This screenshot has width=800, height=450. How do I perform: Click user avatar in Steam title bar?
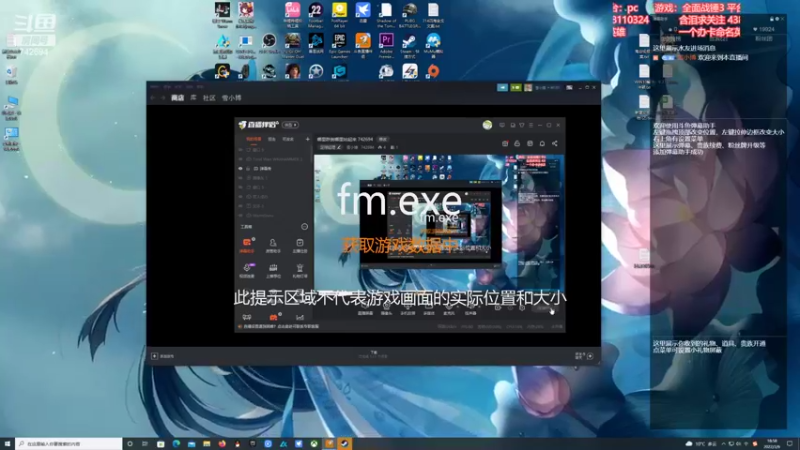click(528, 88)
